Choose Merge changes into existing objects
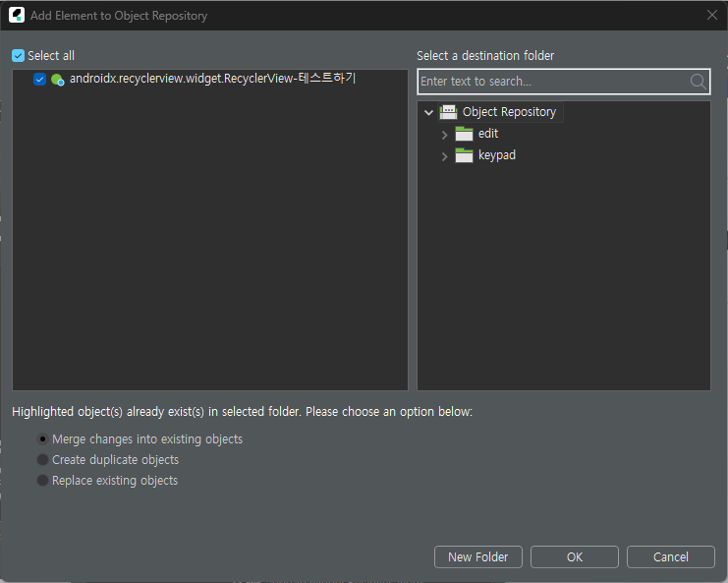728x583 pixels. click(x=42, y=439)
